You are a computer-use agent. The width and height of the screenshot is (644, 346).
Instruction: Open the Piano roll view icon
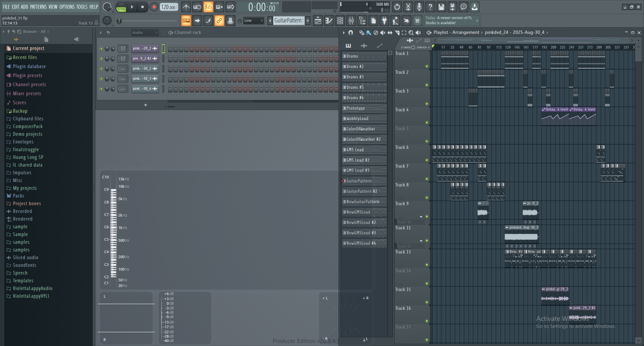[x=329, y=21]
